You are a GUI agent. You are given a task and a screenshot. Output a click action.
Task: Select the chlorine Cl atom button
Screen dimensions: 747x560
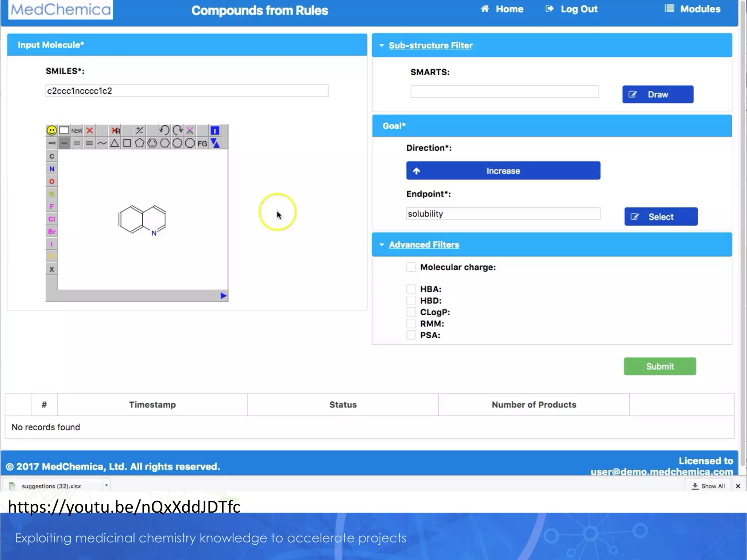click(52, 219)
